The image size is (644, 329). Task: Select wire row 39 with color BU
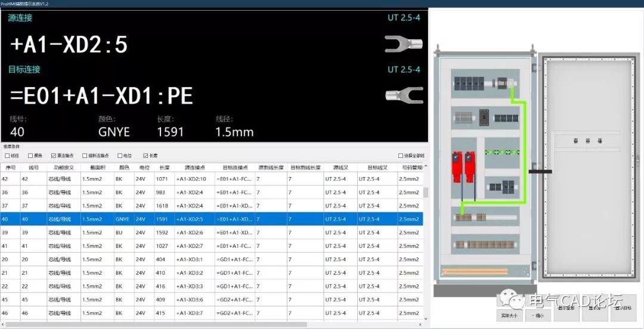[212, 233]
